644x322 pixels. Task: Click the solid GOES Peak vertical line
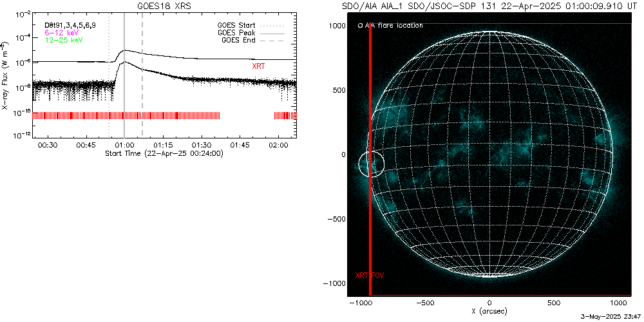coord(124,75)
